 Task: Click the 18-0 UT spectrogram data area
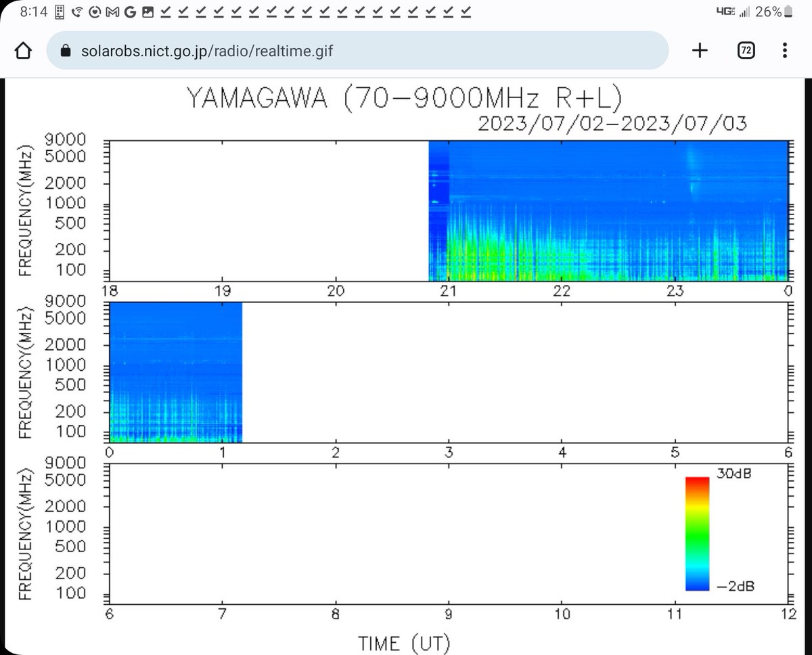click(x=609, y=211)
